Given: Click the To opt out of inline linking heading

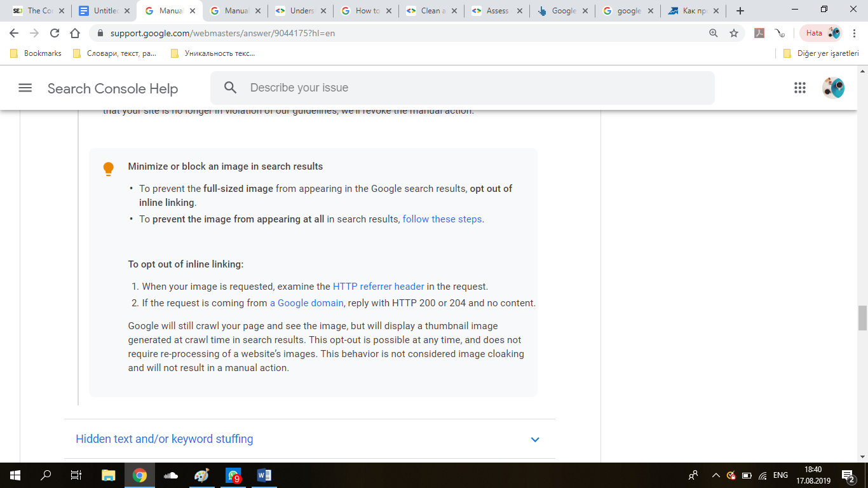Looking at the screenshot, I should (186, 264).
